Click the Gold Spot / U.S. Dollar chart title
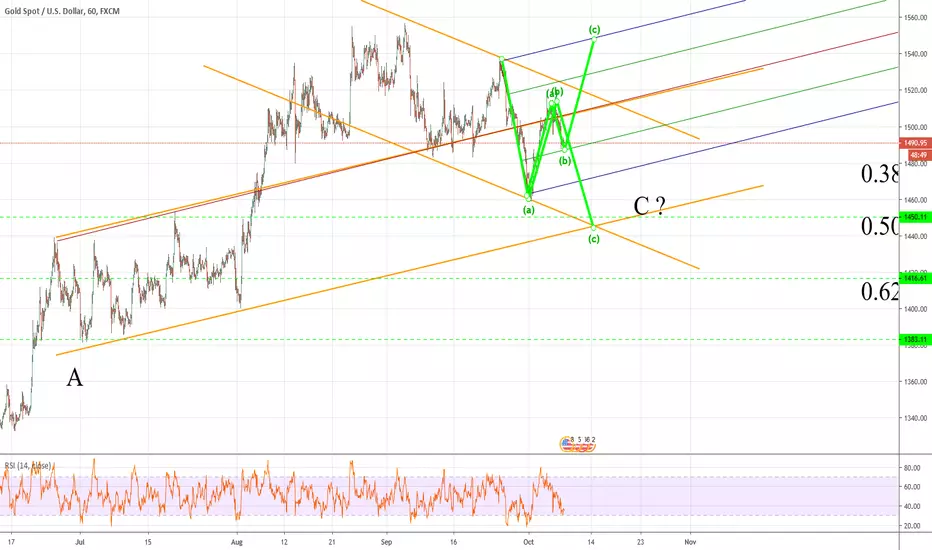This screenshot has height=550, width=932. pyautogui.click(x=62, y=11)
